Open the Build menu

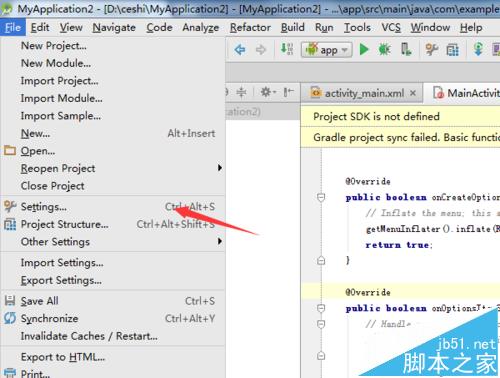pyautogui.click(x=293, y=27)
